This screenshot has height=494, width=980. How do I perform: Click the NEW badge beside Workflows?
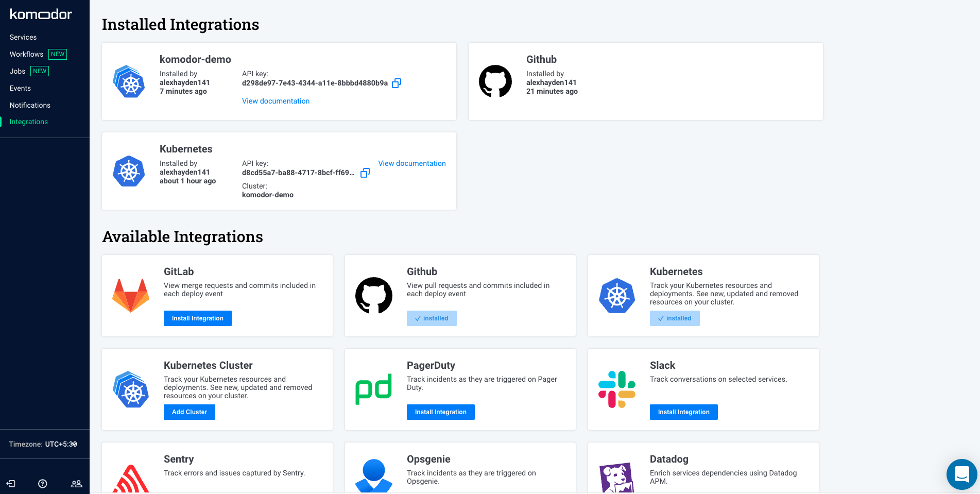(58, 54)
